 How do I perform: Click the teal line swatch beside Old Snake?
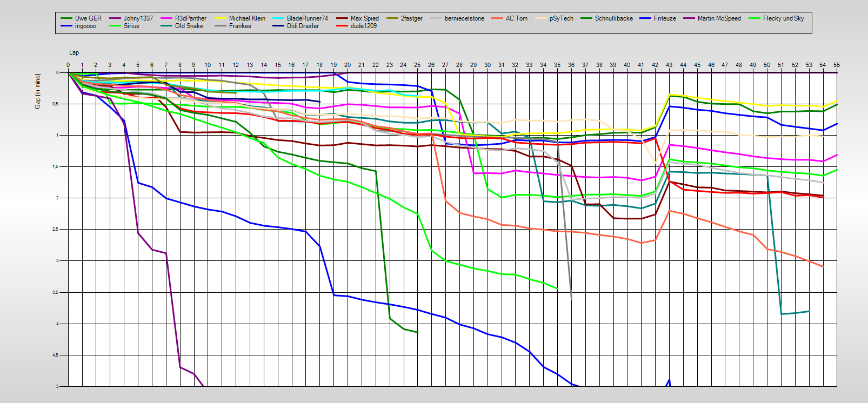pos(166,26)
